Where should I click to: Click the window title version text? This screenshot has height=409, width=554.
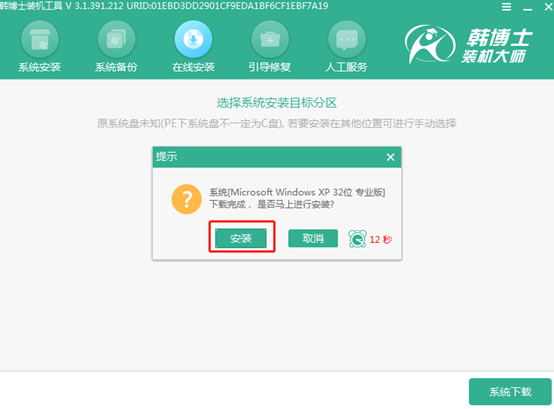pos(164,6)
